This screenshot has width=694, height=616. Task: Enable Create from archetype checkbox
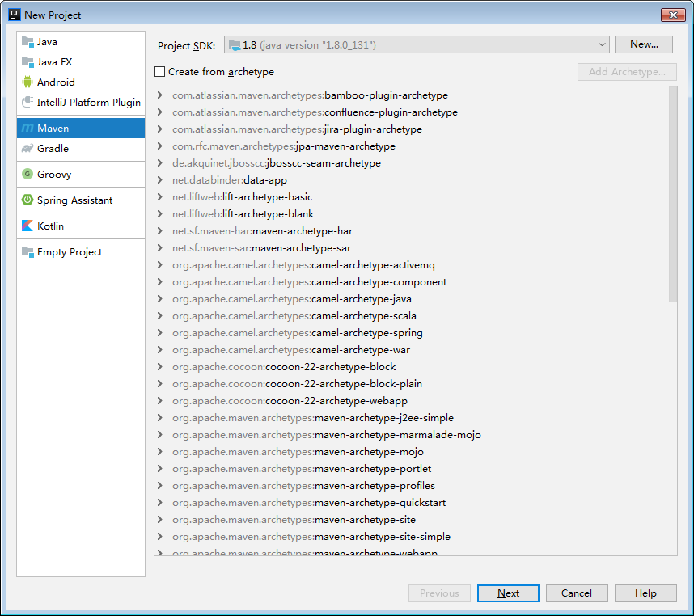(x=160, y=72)
